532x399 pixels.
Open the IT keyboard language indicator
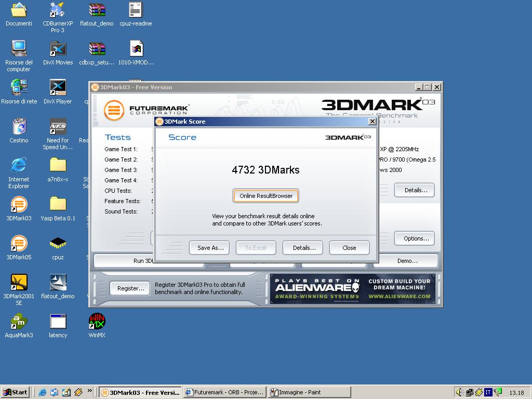[488, 392]
